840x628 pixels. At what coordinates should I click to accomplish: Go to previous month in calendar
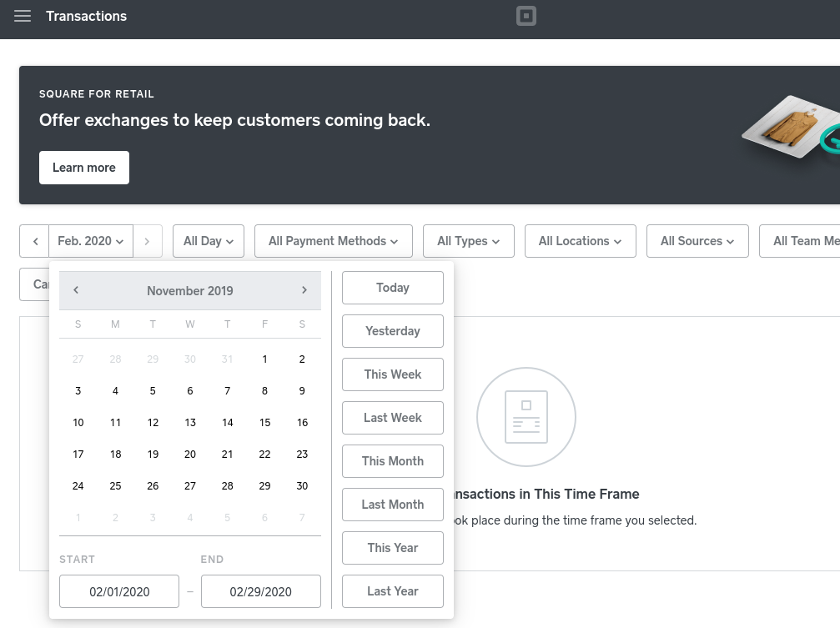point(76,290)
